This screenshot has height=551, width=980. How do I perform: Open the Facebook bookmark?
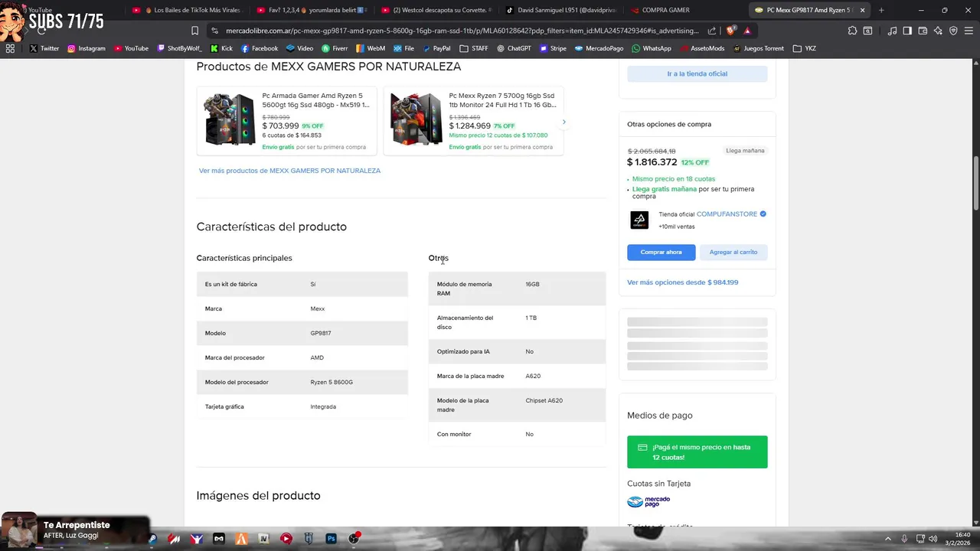[260, 48]
